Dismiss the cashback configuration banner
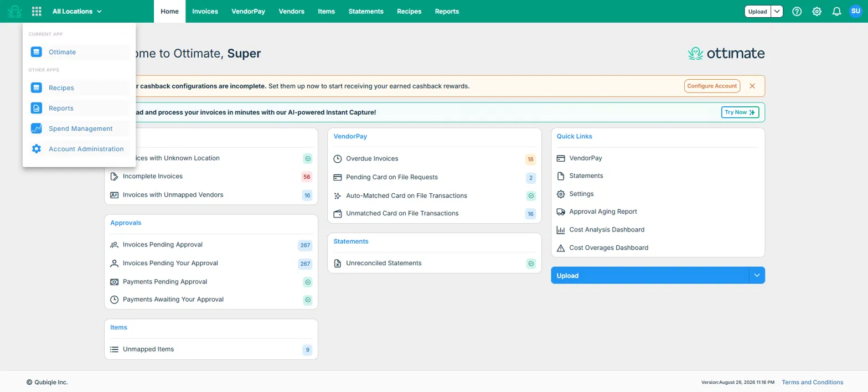The height and width of the screenshot is (392, 868). (x=752, y=86)
